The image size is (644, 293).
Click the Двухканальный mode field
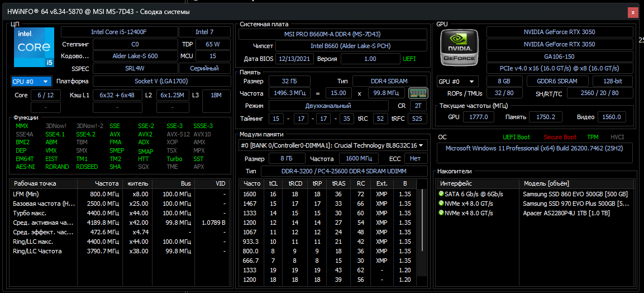(328, 106)
